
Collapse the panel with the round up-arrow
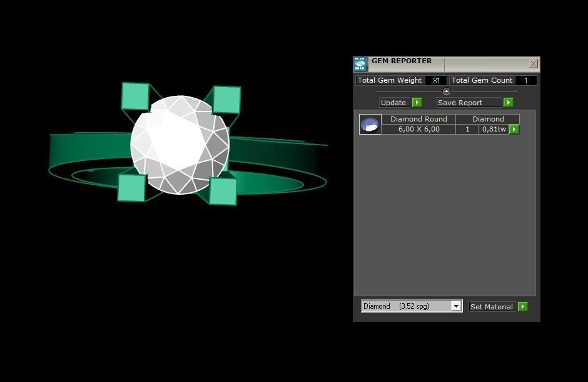[446, 91]
